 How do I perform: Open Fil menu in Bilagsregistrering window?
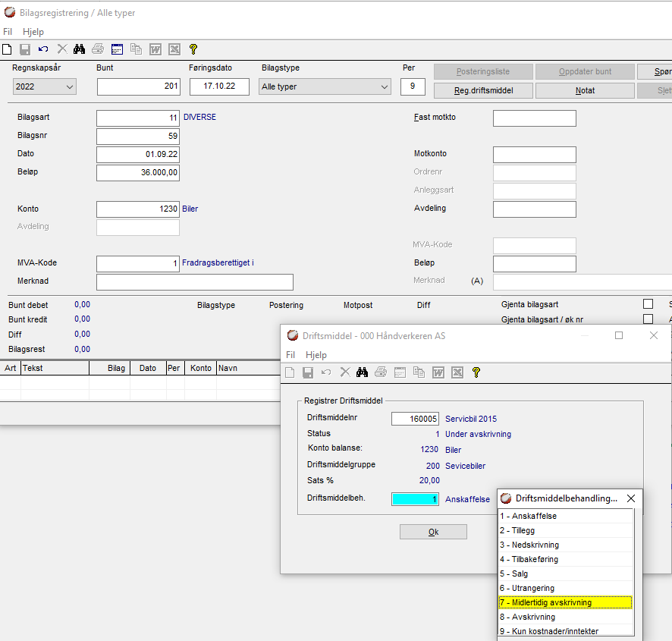(8, 32)
